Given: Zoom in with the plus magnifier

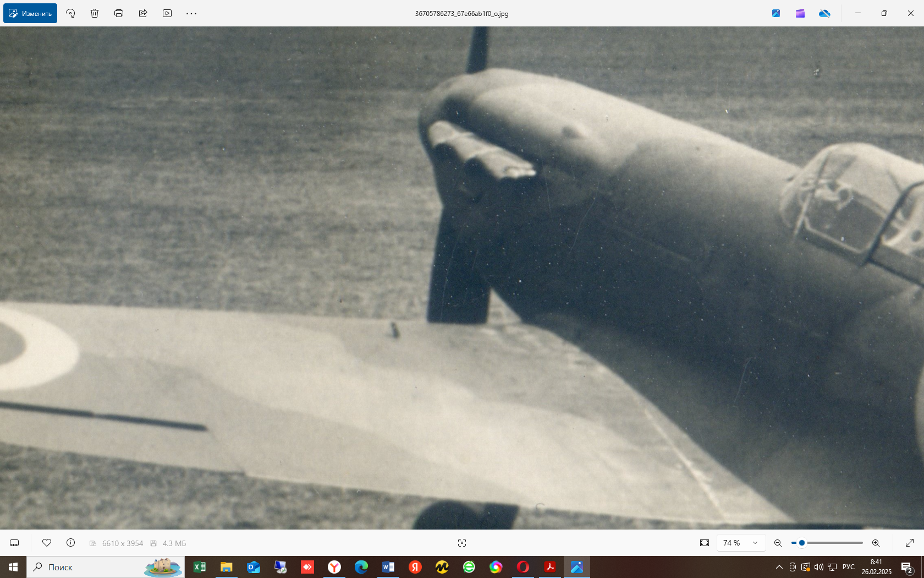Looking at the screenshot, I should [x=876, y=543].
